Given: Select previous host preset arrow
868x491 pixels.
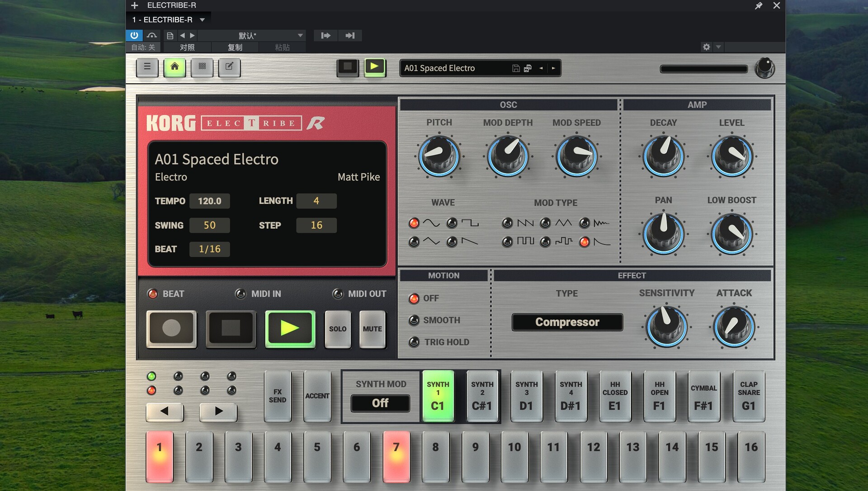Looking at the screenshot, I should [x=182, y=35].
